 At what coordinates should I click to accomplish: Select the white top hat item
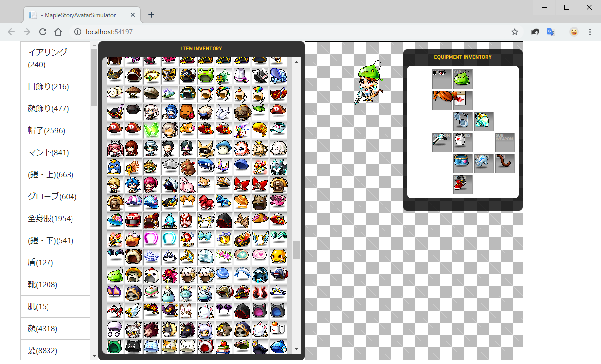[242, 75]
